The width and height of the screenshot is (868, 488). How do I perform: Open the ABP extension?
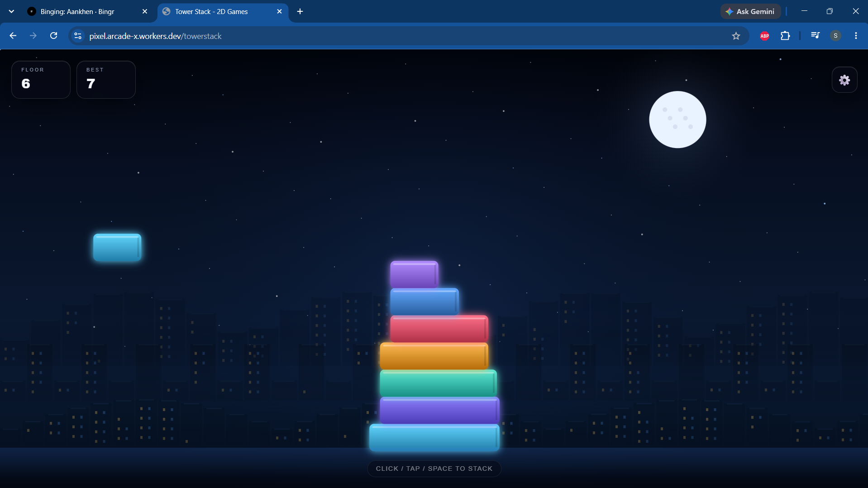click(764, 36)
